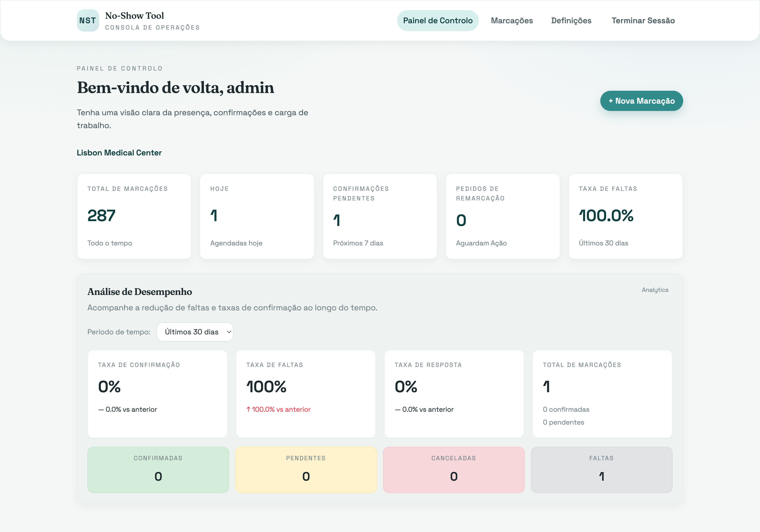
Task: Click the NST logo icon
Action: coord(88,20)
